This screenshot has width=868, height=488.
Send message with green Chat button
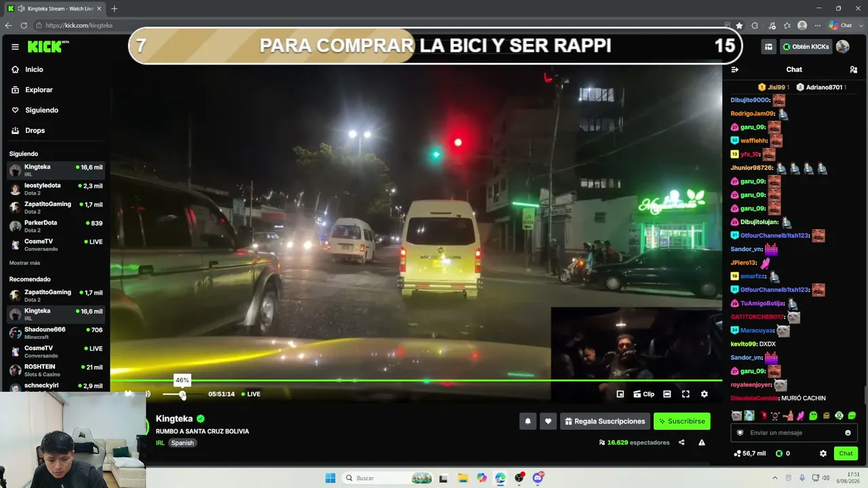tap(846, 453)
